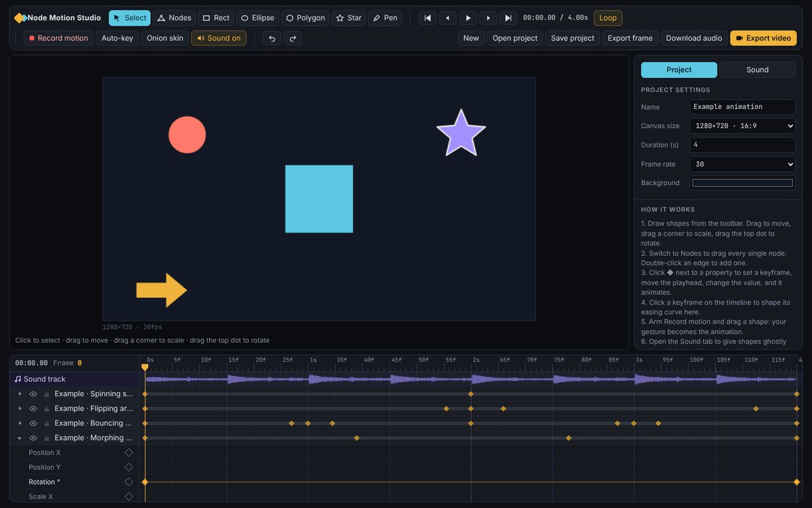
Task: Open the Canvas size dropdown
Action: point(742,126)
